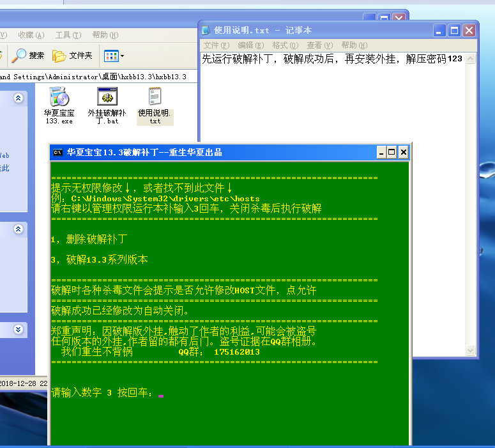Click the Explorer status bar date 2018-12-28
The image size is (495, 448).
[x=18, y=383]
